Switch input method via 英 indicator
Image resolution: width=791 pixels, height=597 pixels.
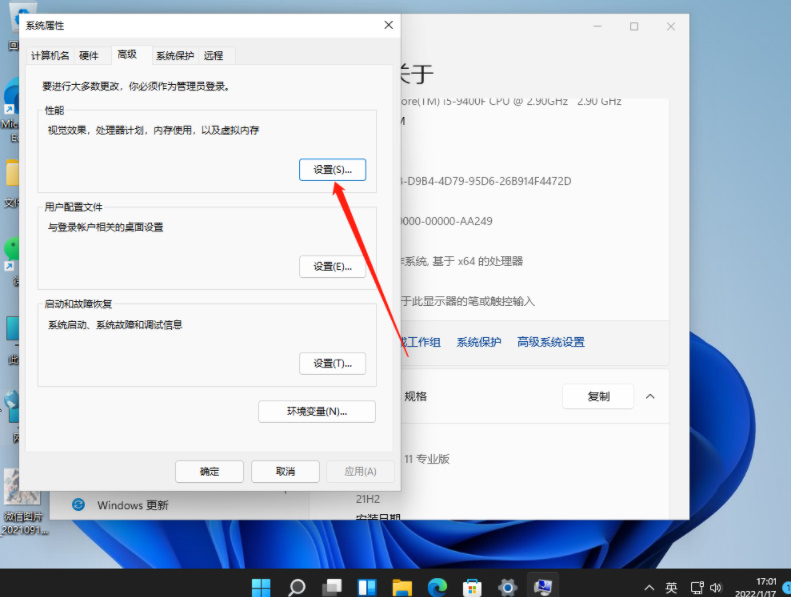click(x=671, y=587)
